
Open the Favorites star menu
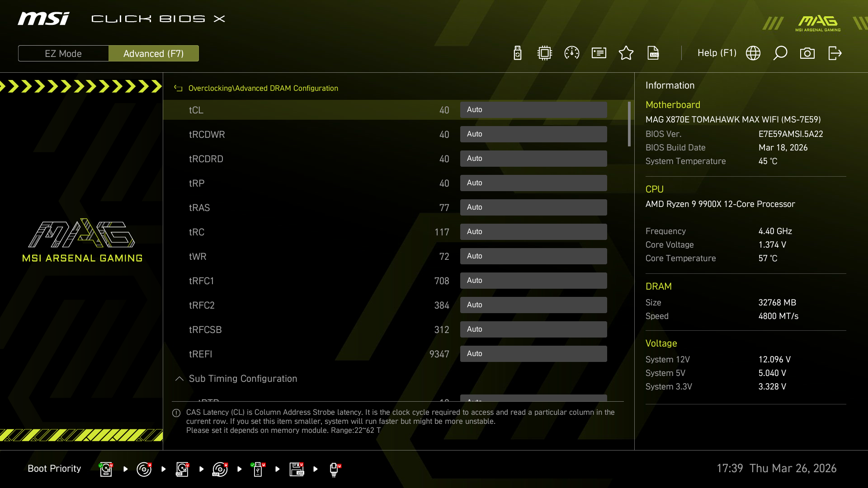[626, 53]
